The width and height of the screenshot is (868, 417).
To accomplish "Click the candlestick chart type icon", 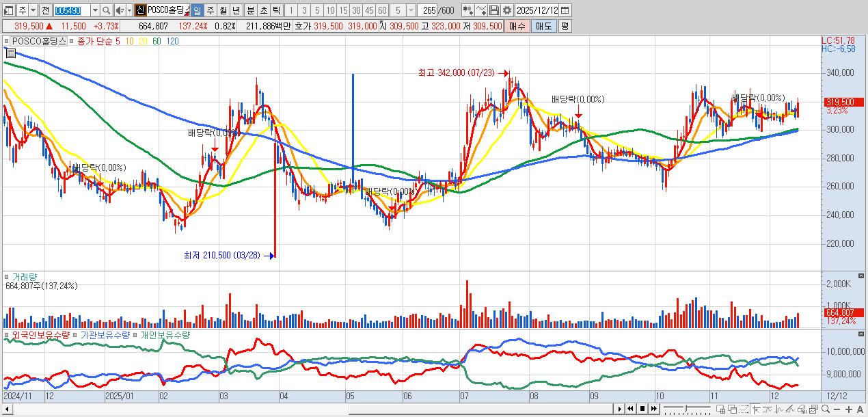I will [467, 10].
